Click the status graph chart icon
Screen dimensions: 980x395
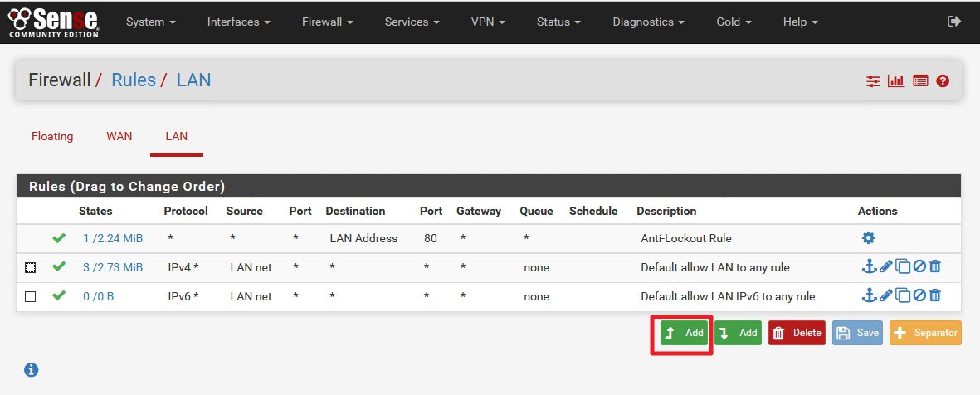896,80
